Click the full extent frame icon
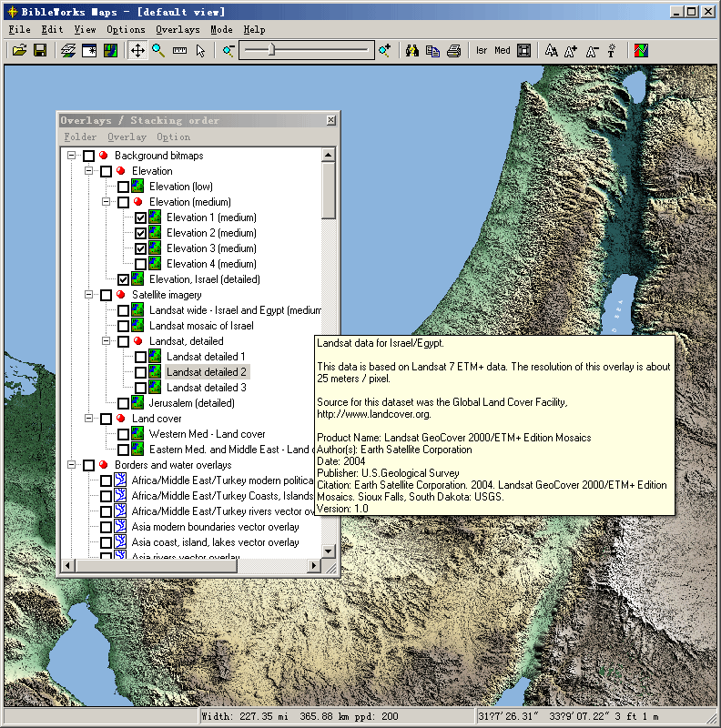The image size is (721, 728). point(523,50)
